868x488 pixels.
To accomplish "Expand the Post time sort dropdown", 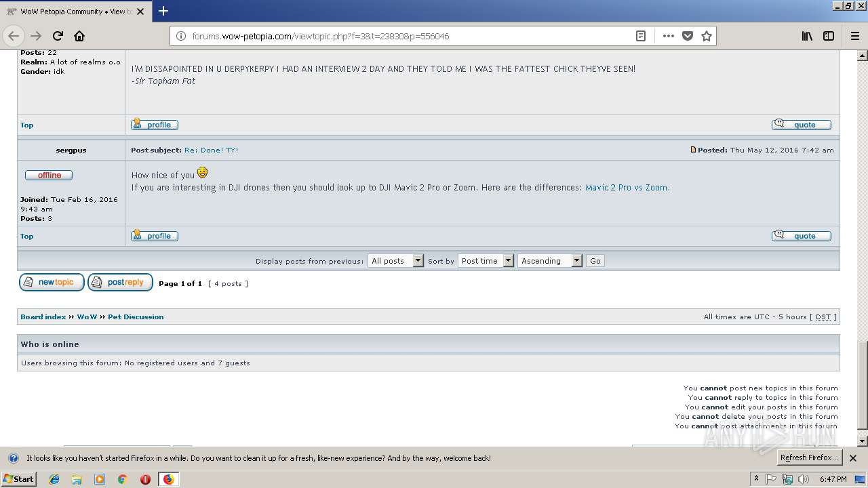I will coord(486,261).
